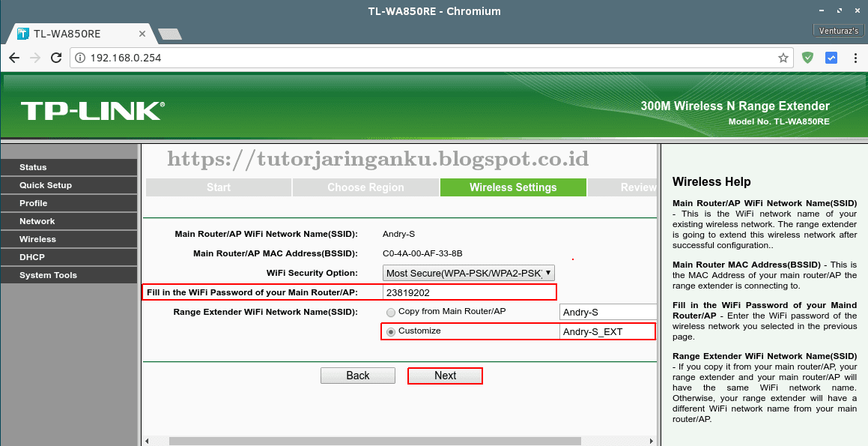Click the 'Model No. TL-WA850RE' text
The image size is (868, 446).
click(779, 121)
